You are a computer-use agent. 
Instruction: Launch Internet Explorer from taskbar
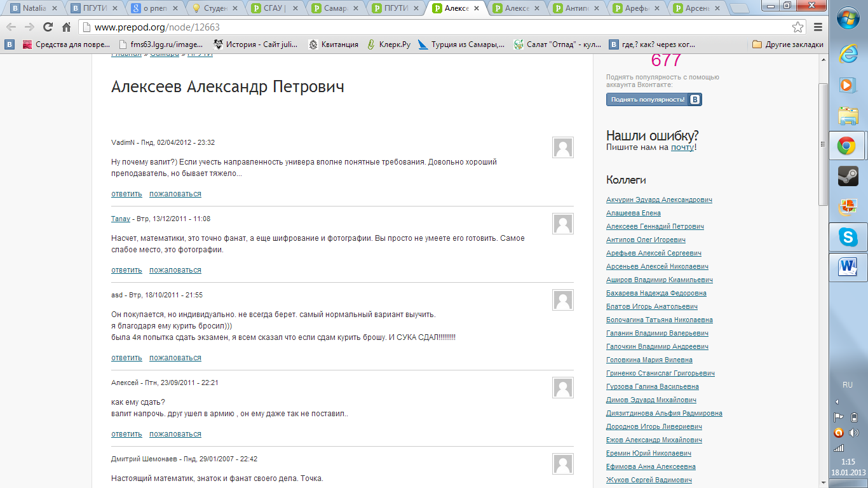pyautogui.click(x=848, y=55)
